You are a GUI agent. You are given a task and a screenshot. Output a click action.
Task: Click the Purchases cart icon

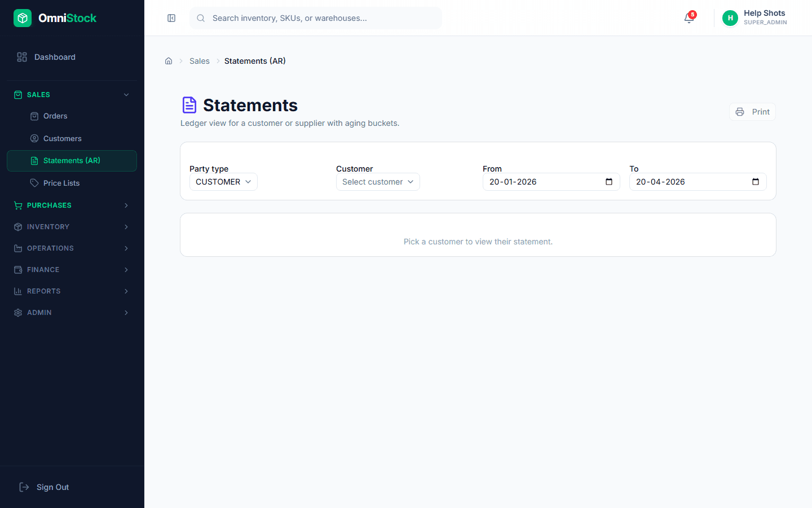[x=18, y=205]
